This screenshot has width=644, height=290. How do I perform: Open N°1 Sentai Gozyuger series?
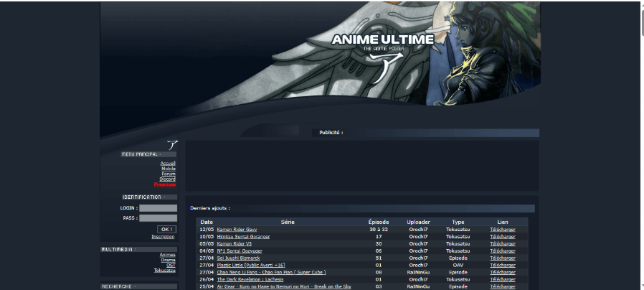click(240, 251)
